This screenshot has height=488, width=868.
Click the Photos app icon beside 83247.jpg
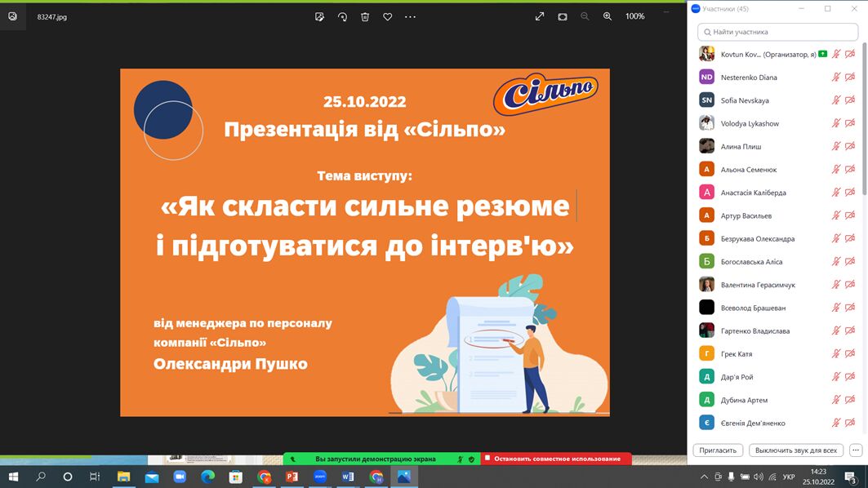pyautogui.click(x=12, y=16)
